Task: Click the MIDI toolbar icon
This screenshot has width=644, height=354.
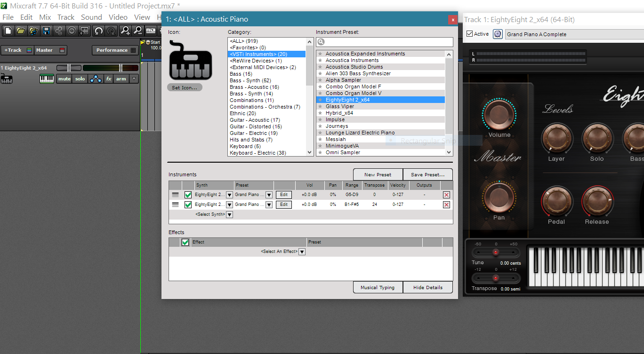Action: [151, 31]
